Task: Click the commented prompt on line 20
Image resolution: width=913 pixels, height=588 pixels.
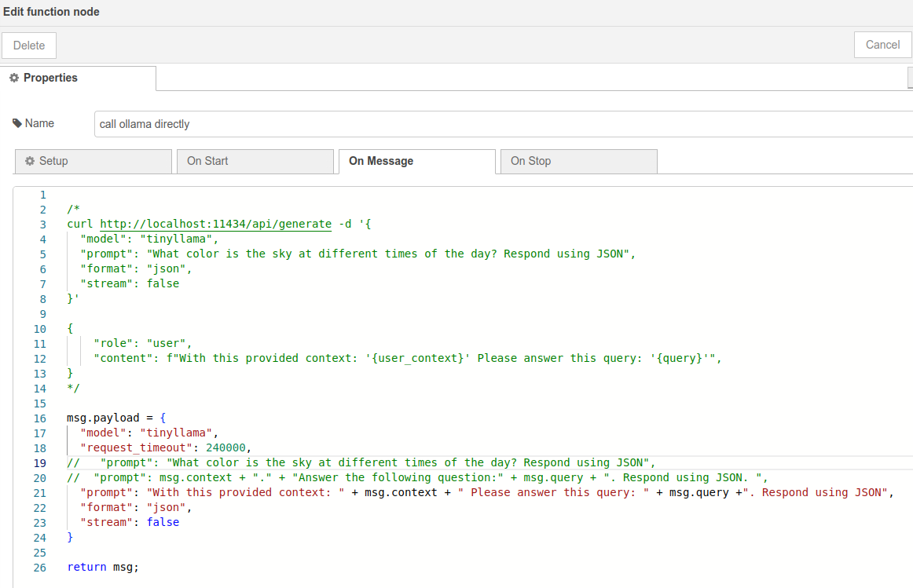Action: pyautogui.click(x=417, y=477)
